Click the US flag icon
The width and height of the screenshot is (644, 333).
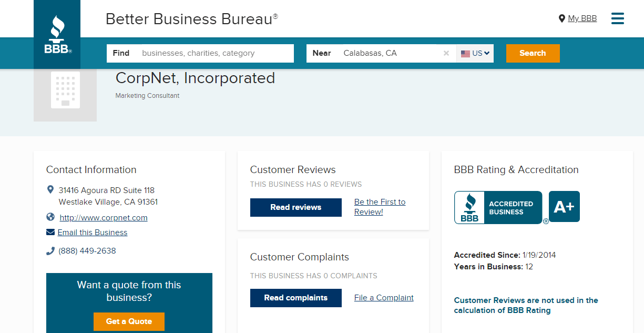click(x=465, y=53)
